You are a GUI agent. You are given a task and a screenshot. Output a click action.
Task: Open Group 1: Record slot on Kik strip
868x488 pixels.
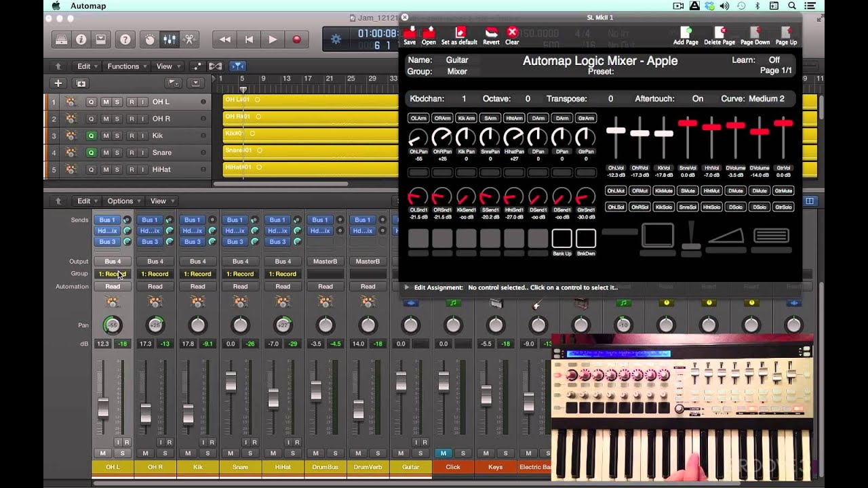coord(197,274)
